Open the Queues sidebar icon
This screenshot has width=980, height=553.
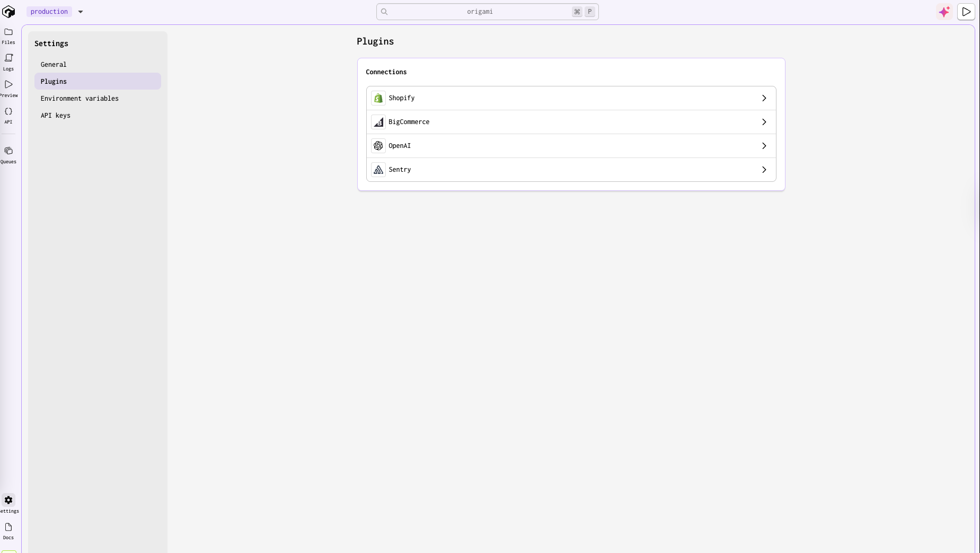8,151
